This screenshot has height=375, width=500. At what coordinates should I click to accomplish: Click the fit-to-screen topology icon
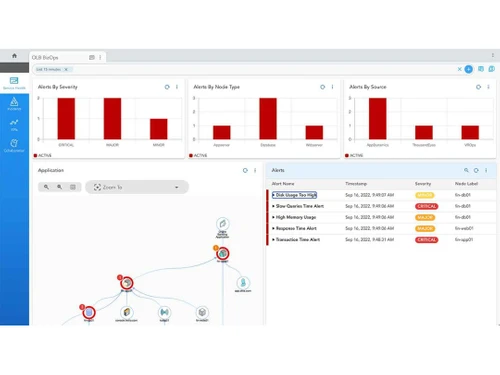[73, 187]
